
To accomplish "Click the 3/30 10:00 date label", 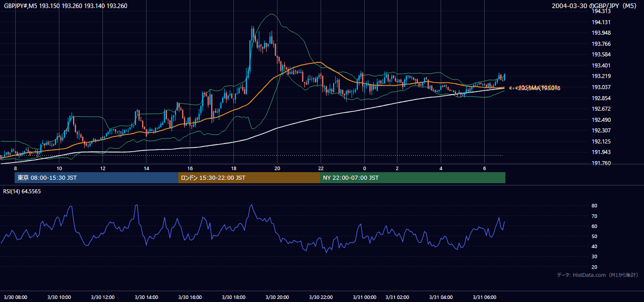I will pyautogui.click(x=59, y=297).
